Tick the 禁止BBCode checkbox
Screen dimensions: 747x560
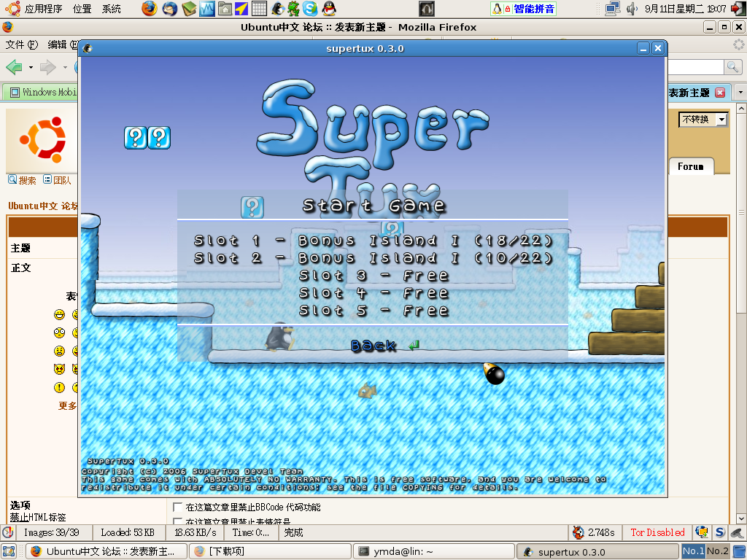177,507
